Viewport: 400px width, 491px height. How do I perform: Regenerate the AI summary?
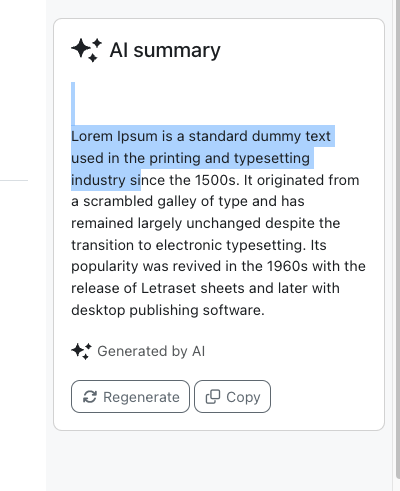point(130,397)
